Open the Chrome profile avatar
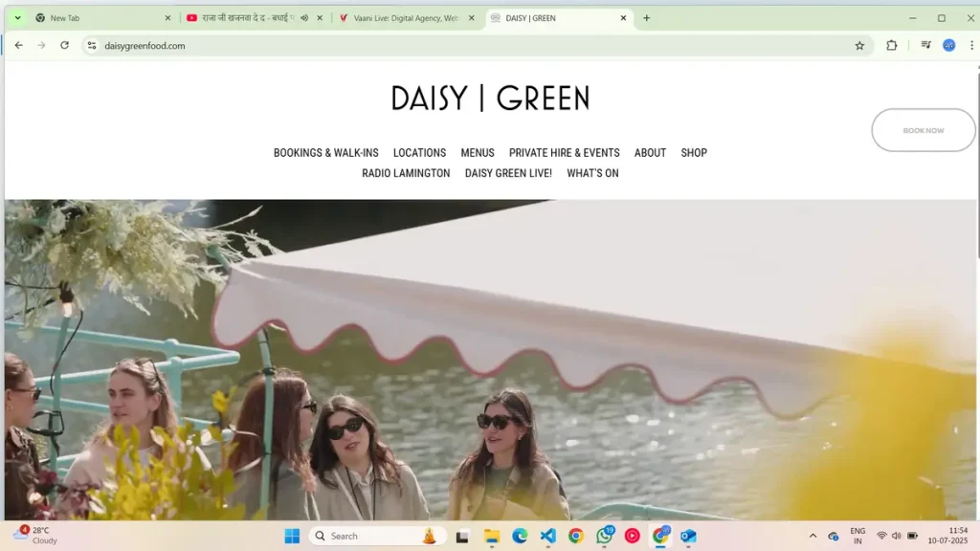 click(948, 45)
